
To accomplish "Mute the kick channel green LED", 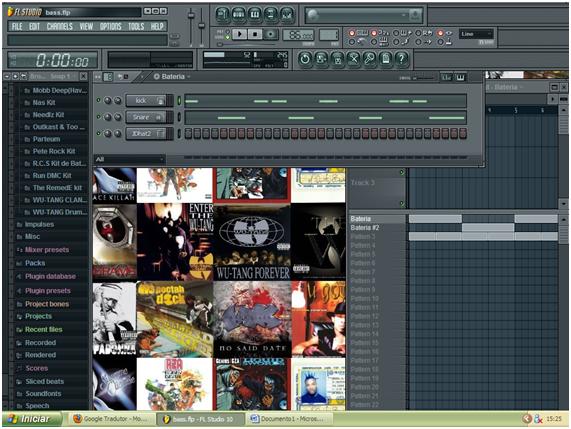I will (98, 100).
